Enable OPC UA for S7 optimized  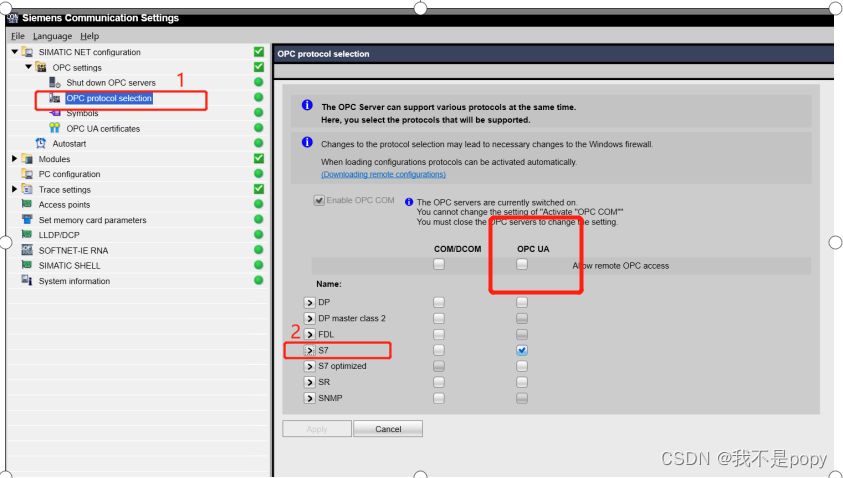522,366
